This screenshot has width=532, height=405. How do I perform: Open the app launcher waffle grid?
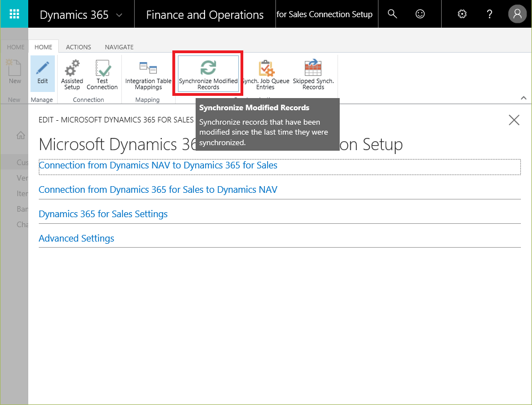click(x=14, y=14)
